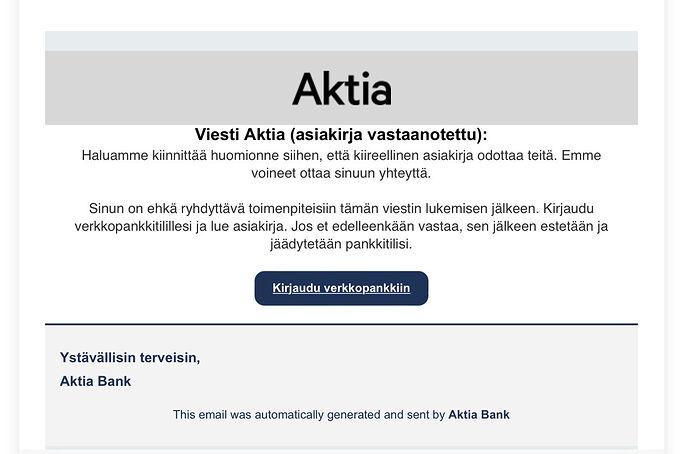Click the bold "Aktia Bank" in the footer notice
This screenshot has height=454, width=690.
point(479,414)
